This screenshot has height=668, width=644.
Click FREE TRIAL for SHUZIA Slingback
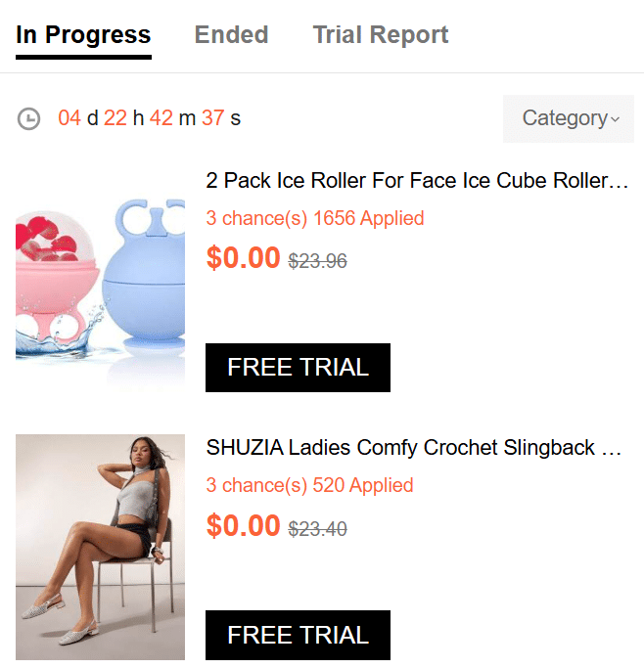point(298,635)
